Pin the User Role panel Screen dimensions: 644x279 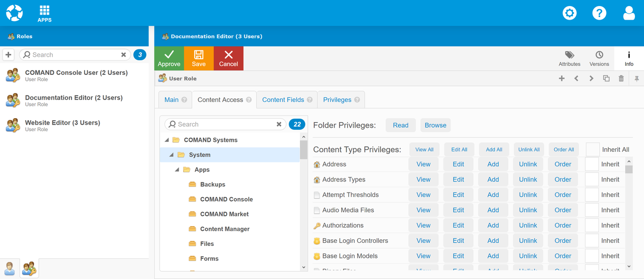[636, 78]
